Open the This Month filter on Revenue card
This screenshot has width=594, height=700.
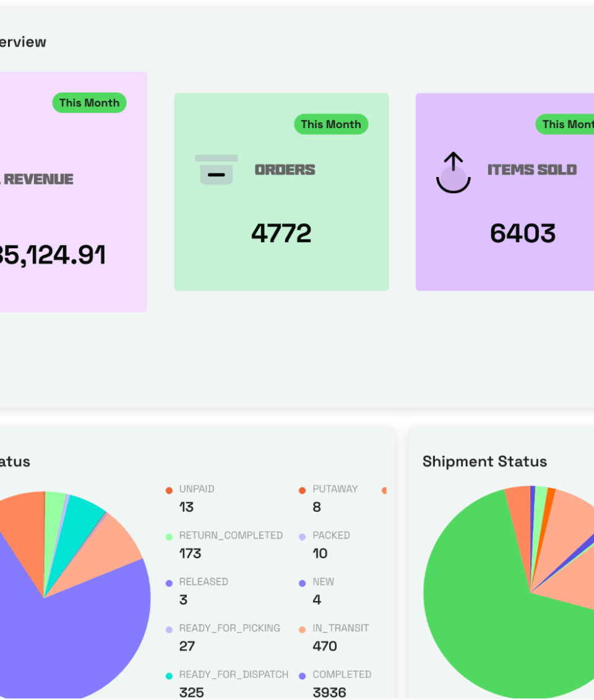[x=89, y=103]
